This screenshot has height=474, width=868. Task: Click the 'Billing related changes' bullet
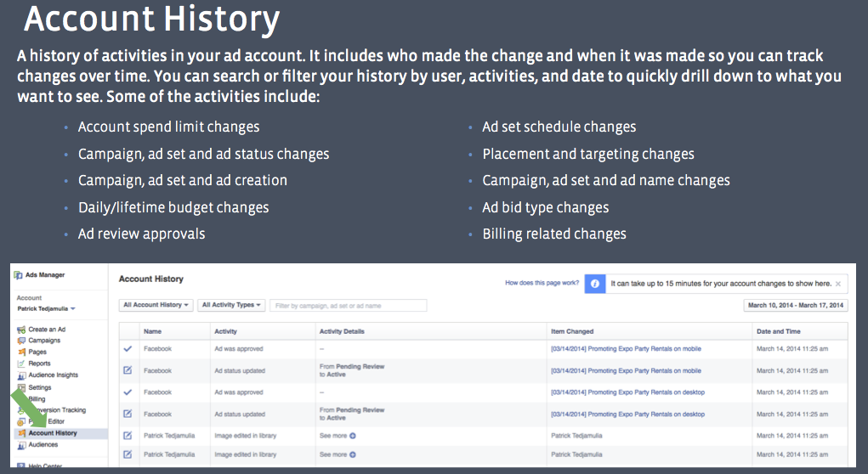(554, 234)
